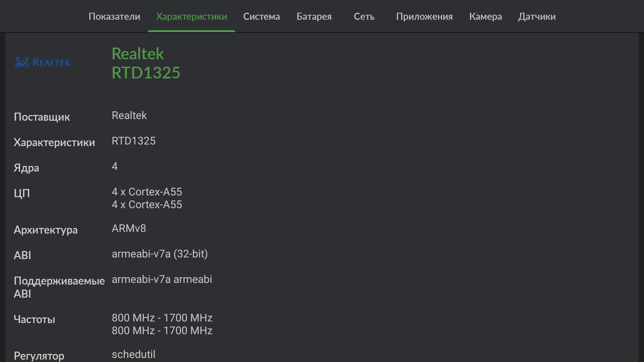Click the Частоты row label
Screen dimensions: 644x362
[34, 319]
